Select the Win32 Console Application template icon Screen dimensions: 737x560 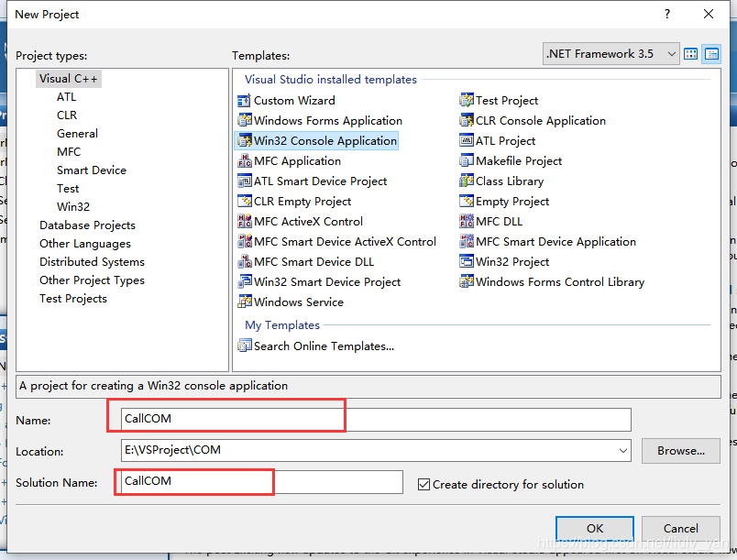245,140
